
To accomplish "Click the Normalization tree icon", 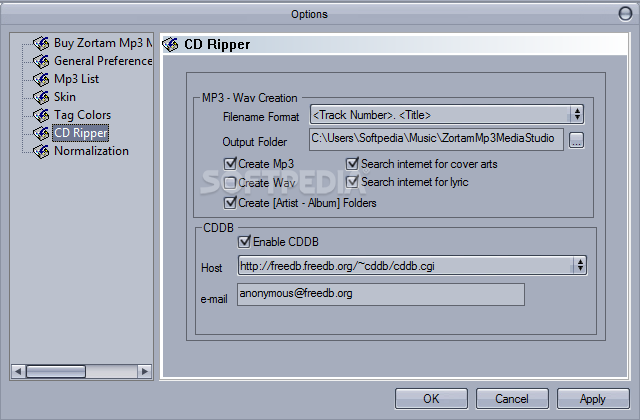I will pos(41,151).
